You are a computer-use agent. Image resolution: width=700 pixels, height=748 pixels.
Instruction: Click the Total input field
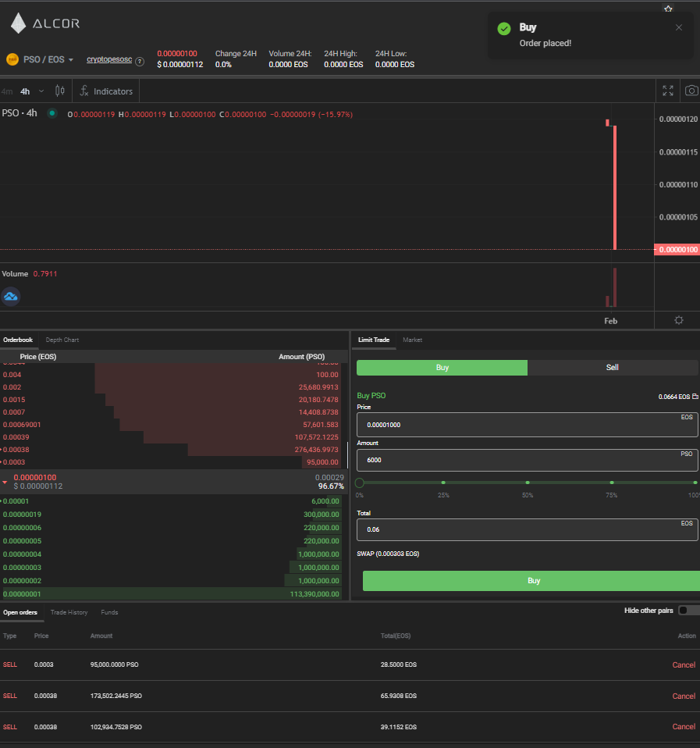coord(528,529)
